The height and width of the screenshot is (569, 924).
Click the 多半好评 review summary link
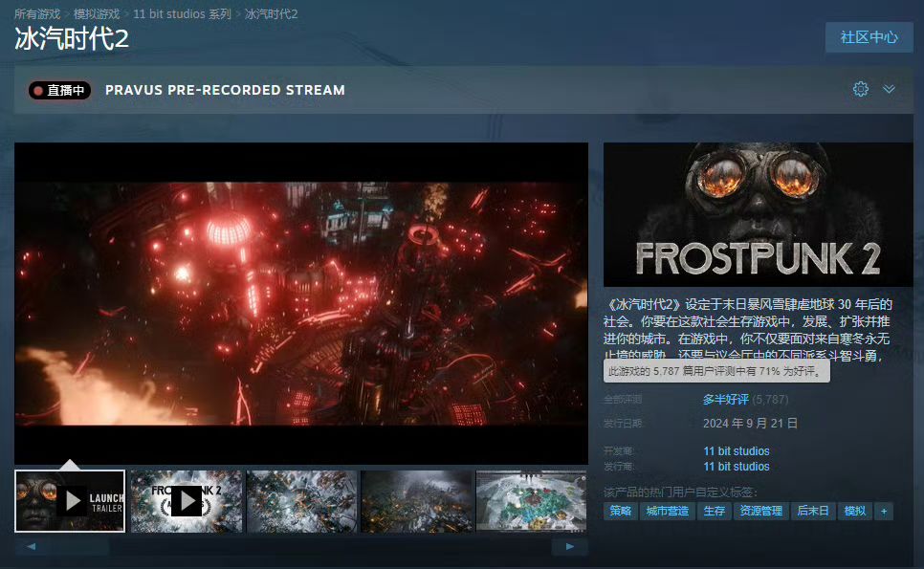tap(725, 400)
